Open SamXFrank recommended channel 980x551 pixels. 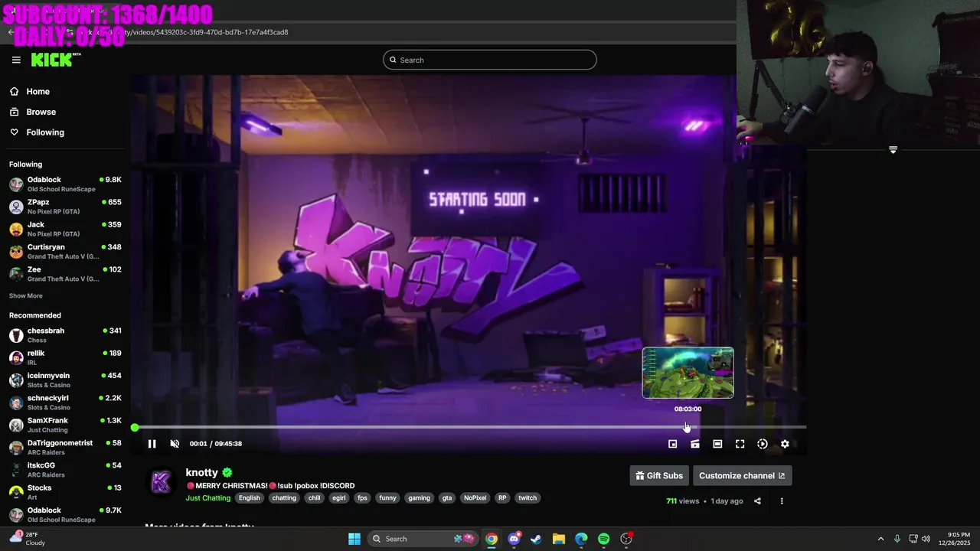[65, 425]
